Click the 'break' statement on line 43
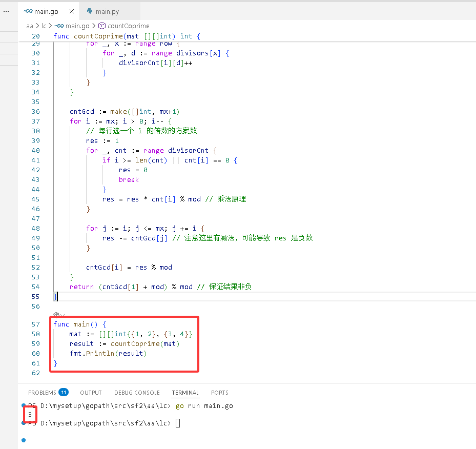 (129, 180)
